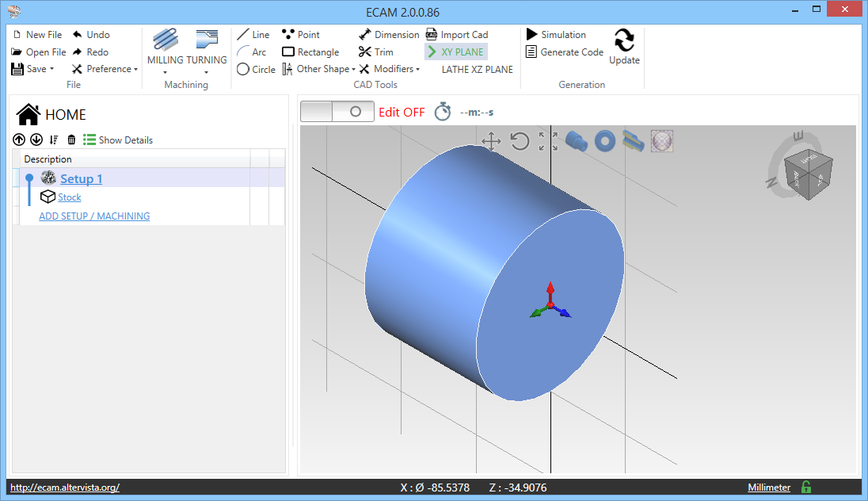Viewport: 868px width, 501px height.
Task: Switch to the XY PLANE
Action: tap(455, 52)
